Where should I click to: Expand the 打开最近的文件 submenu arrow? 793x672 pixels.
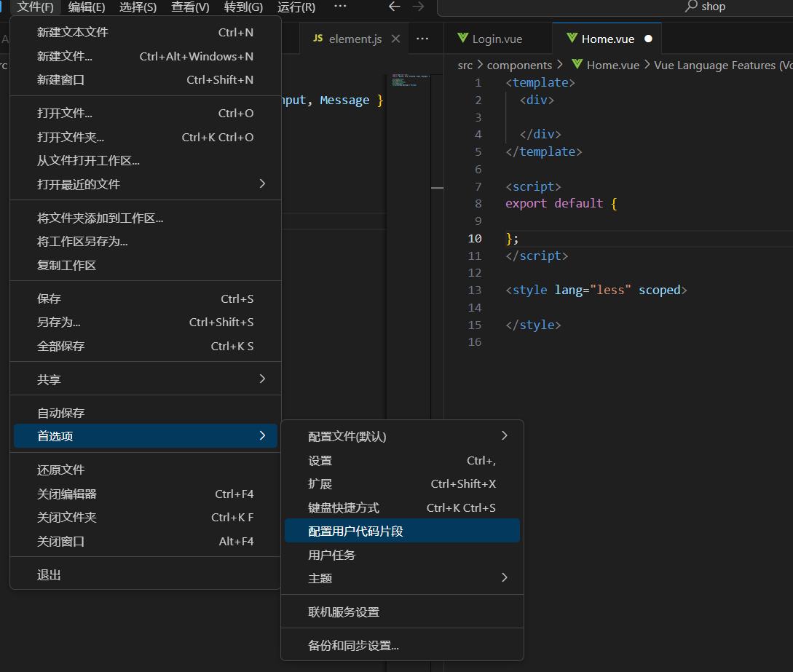[263, 183]
